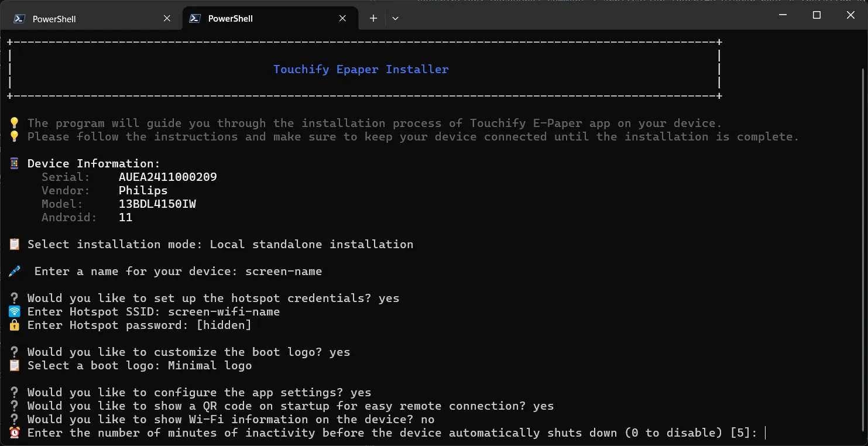Viewport: 868px width, 446px height.
Task: Click the question mark beside QR code prompt
Action: coord(15,406)
